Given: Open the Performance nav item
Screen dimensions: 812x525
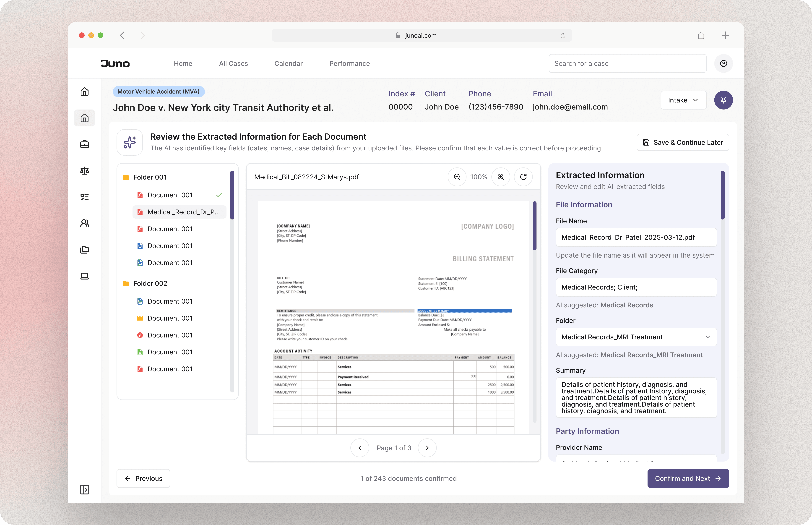Looking at the screenshot, I should click(x=349, y=63).
